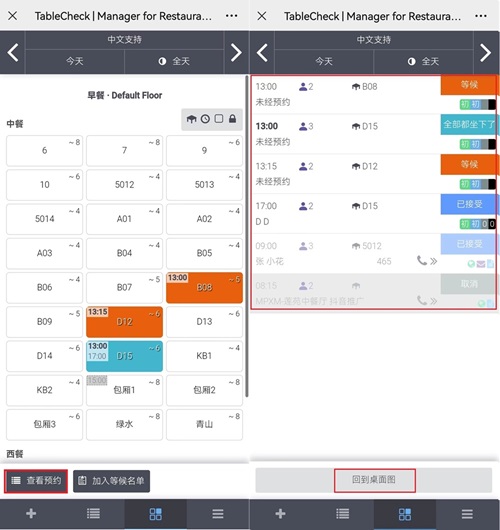The image size is (500, 530).
Task: Tap phone icon on 张小花 reservation
Action: pos(422,261)
